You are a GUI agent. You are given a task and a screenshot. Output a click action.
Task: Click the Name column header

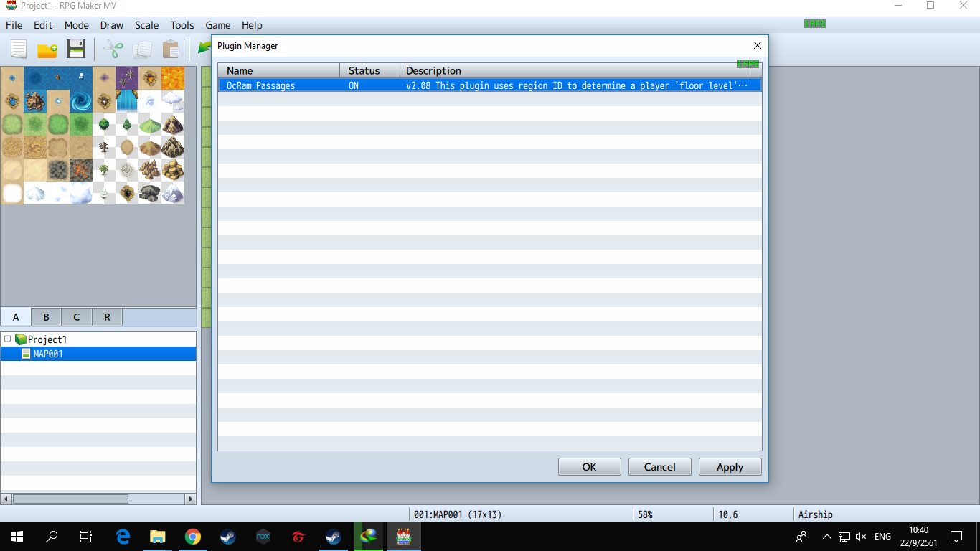(279, 70)
